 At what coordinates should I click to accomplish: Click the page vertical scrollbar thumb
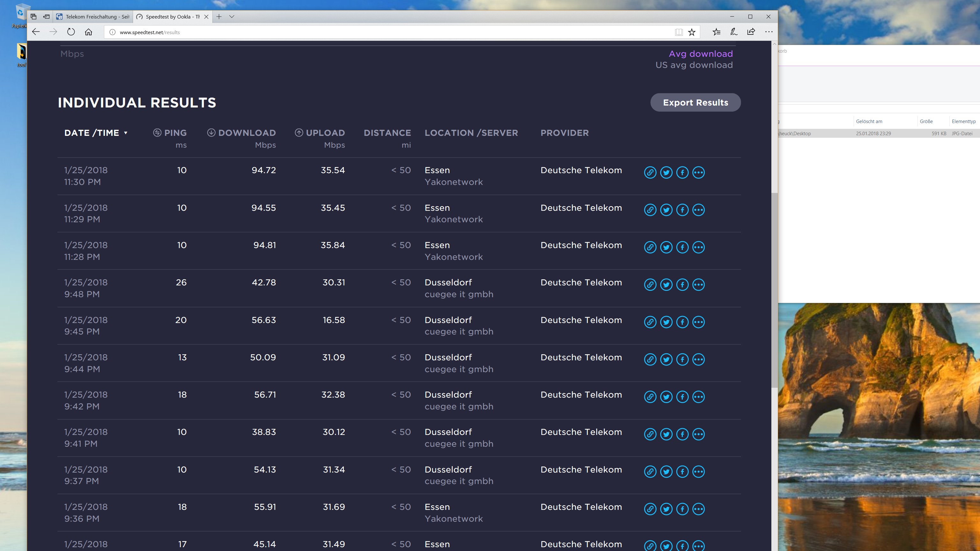coord(774,290)
